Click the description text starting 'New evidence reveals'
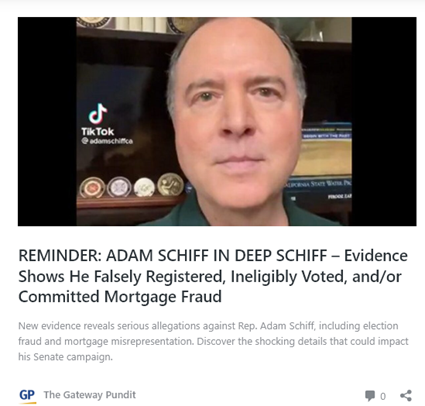The width and height of the screenshot is (425, 406). [213, 341]
